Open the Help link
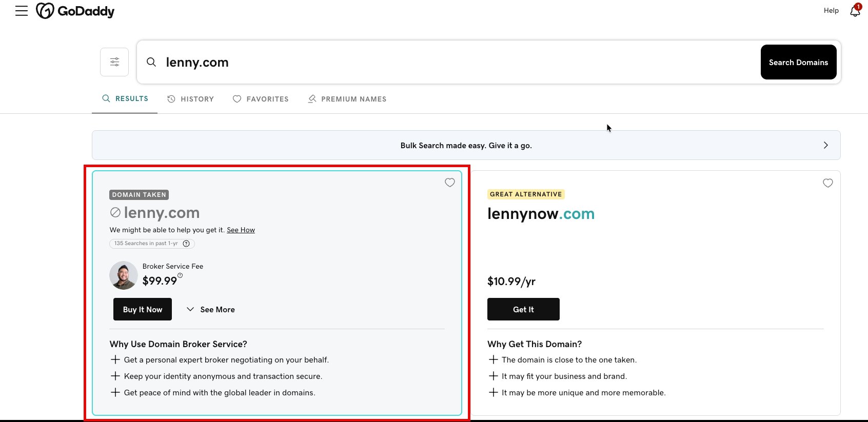This screenshot has height=422, width=868. click(831, 10)
